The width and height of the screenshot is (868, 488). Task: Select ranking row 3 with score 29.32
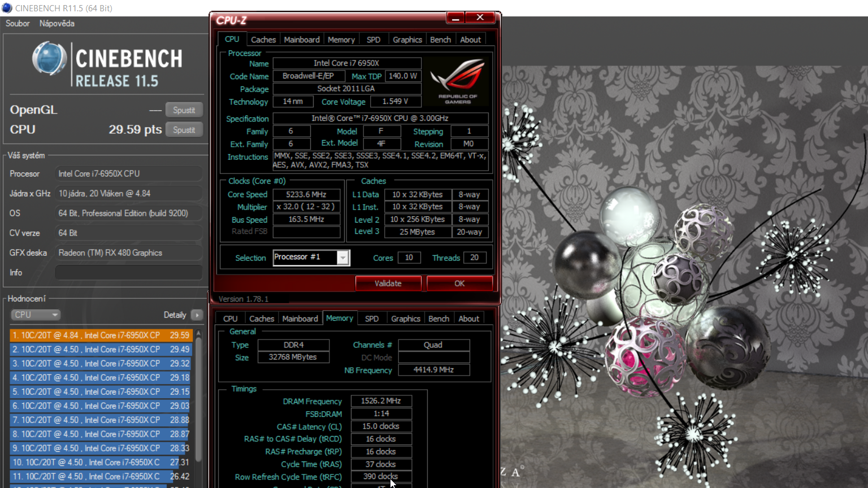pos(101,363)
